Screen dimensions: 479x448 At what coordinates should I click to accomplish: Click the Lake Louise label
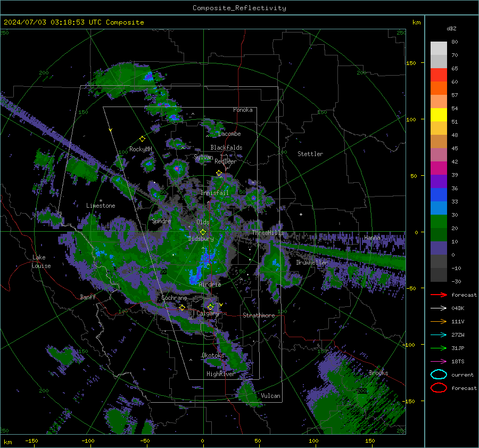point(41,262)
